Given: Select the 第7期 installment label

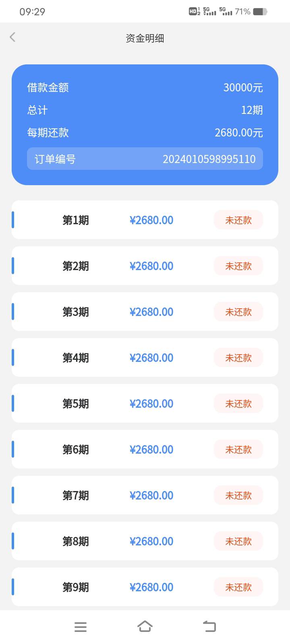Looking at the screenshot, I should [76, 495].
